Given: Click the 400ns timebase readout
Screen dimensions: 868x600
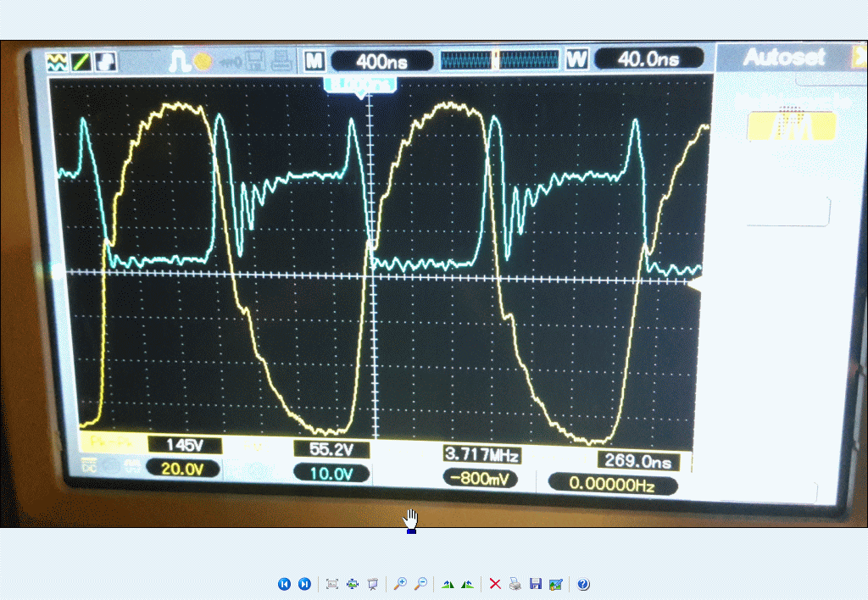Looking at the screenshot, I should [x=381, y=61].
